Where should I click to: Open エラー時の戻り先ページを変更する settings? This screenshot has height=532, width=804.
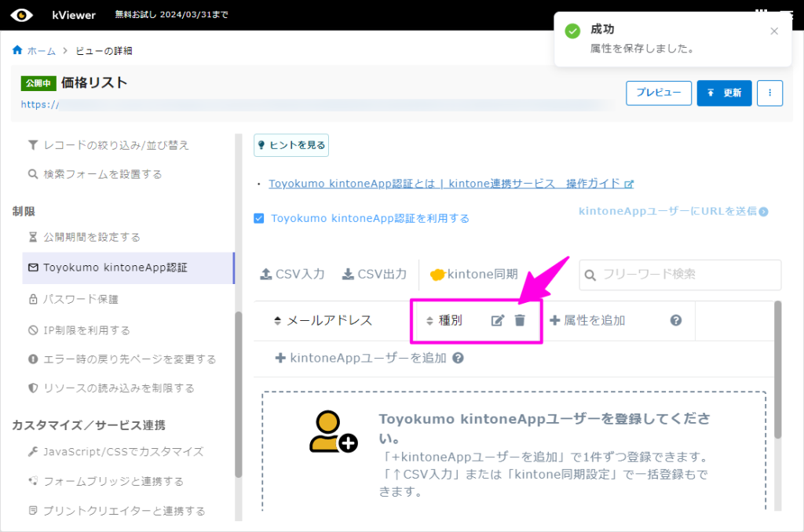click(x=122, y=359)
